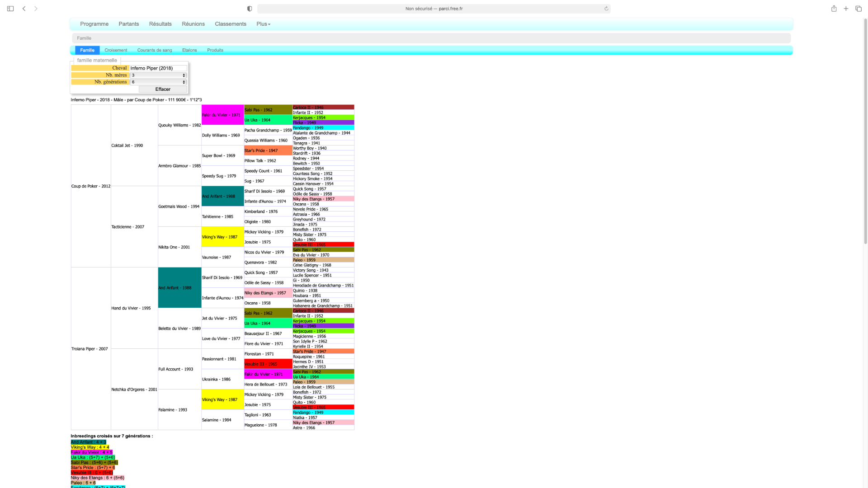Open the Programme menu

(94, 24)
